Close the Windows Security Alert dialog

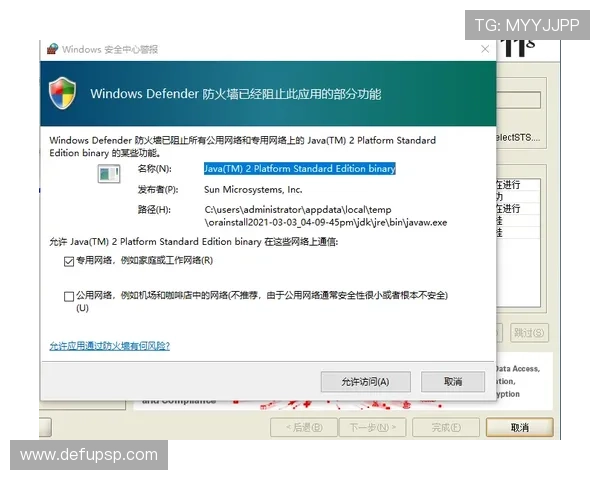click(x=485, y=49)
